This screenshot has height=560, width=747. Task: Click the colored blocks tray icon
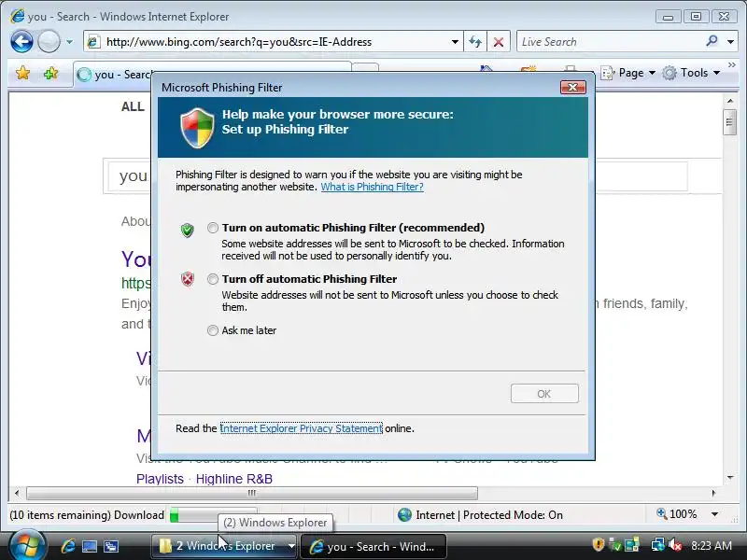click(x=632, y=544)
